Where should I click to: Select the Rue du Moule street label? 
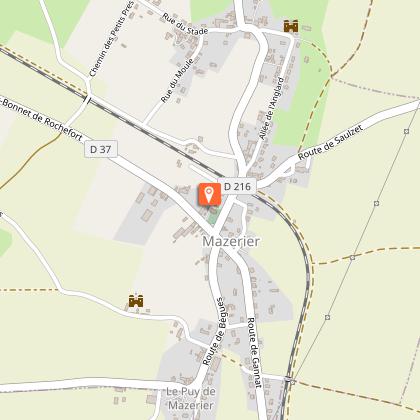[177, 80]
